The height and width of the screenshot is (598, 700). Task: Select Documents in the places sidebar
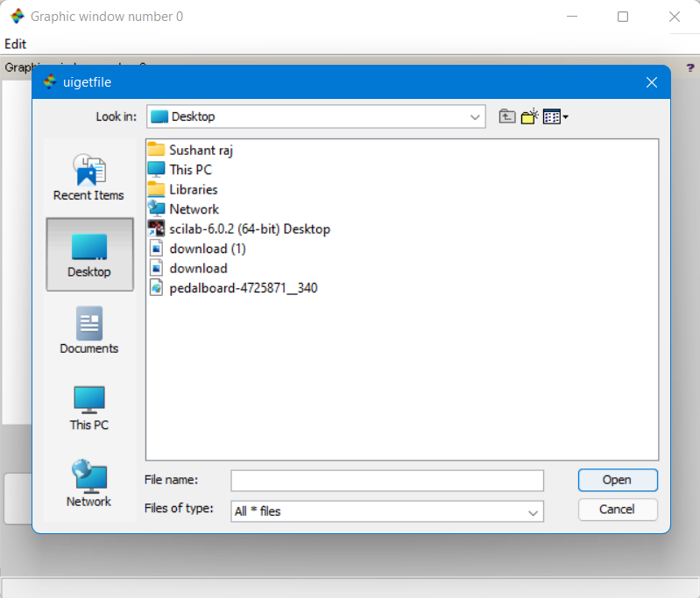89,331
